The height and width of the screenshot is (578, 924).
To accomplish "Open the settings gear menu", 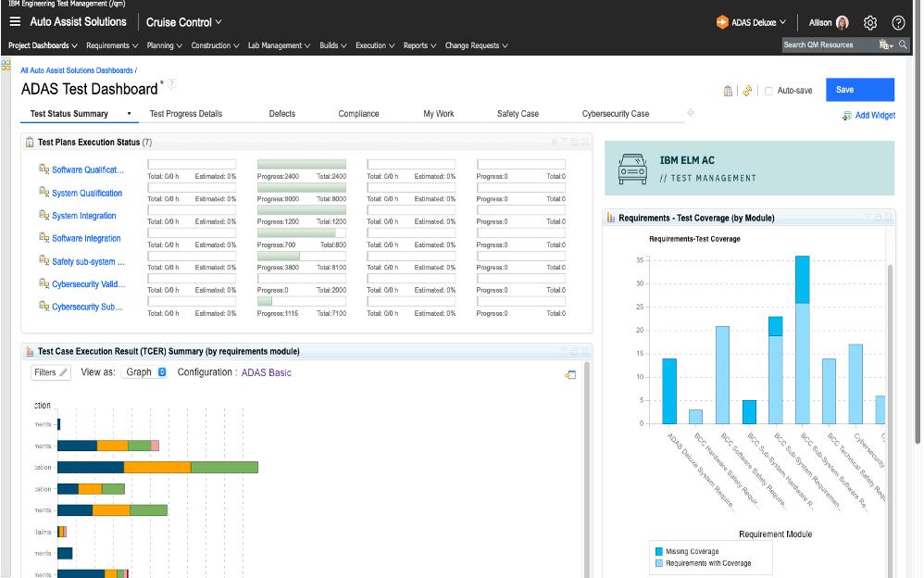I will click(869, 23).
